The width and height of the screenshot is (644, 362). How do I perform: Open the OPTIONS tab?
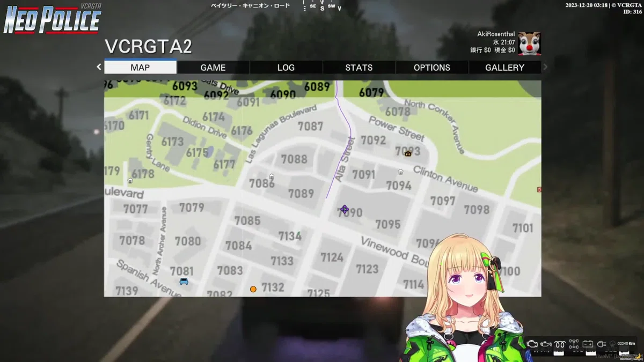pyautogui.click(x=432, y=67)
